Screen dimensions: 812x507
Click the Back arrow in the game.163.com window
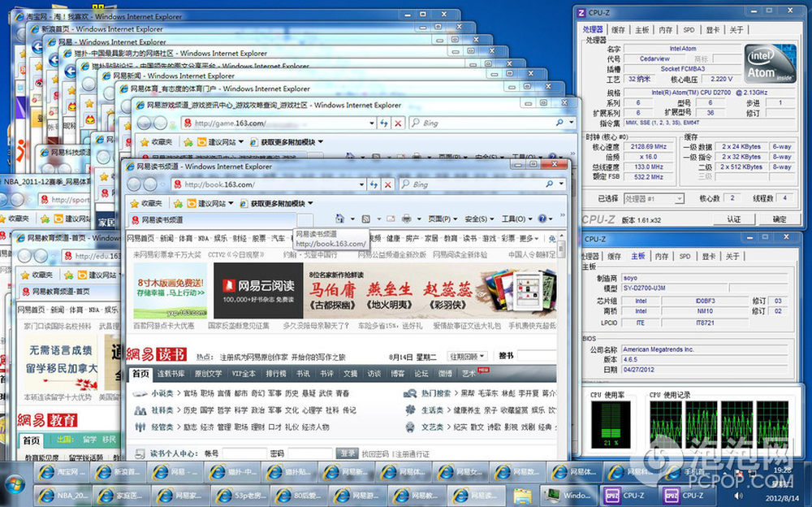144,123
